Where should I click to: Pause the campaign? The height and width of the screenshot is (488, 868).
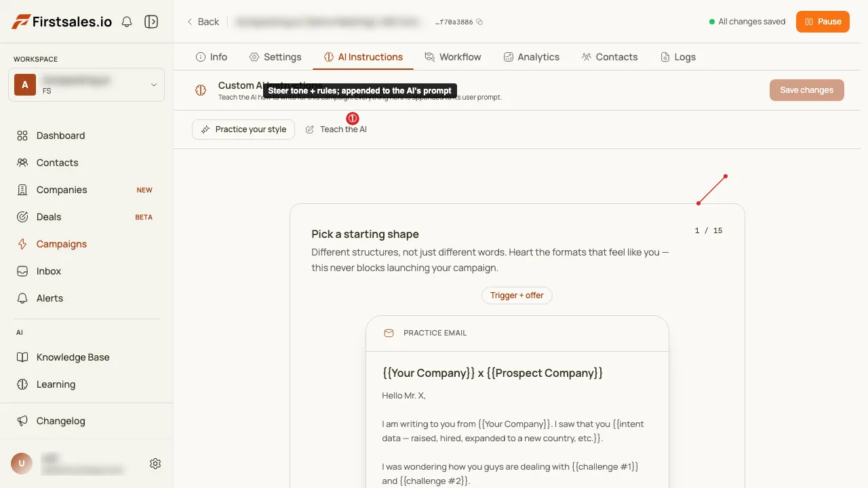[x=823, y=22]
